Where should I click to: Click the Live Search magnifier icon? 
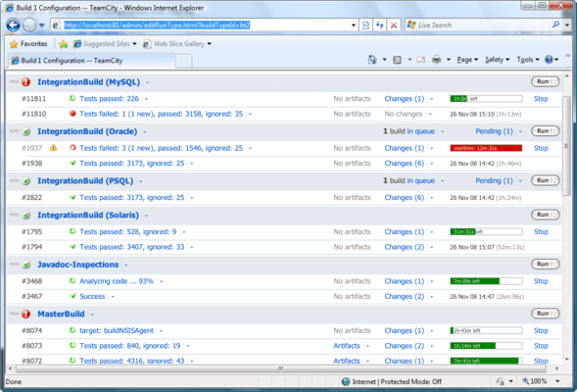555,24
